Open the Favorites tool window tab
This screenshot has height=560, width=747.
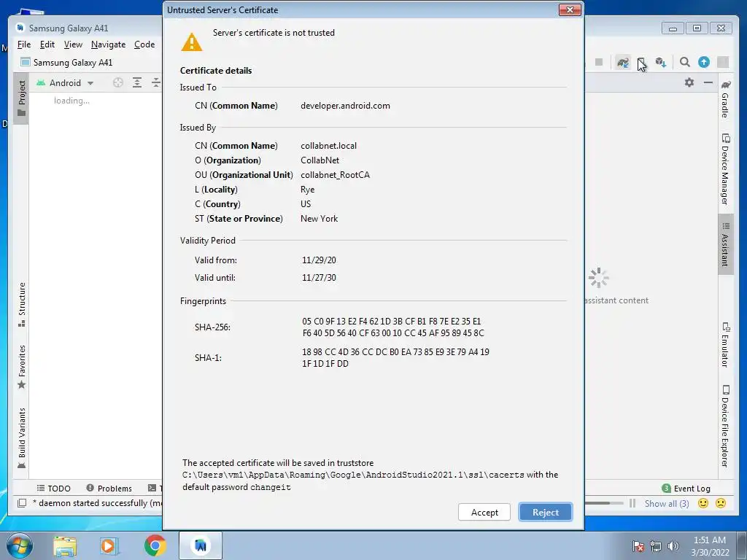point(21,367)
